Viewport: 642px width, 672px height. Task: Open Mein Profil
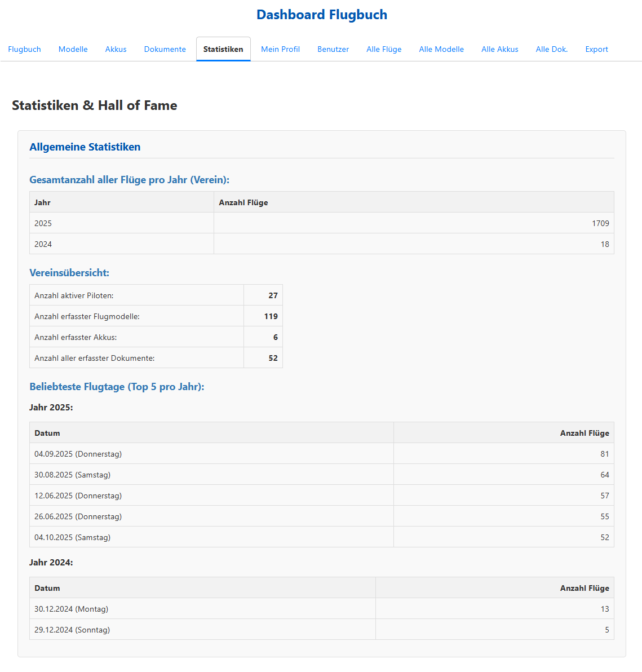click(280, 49)
